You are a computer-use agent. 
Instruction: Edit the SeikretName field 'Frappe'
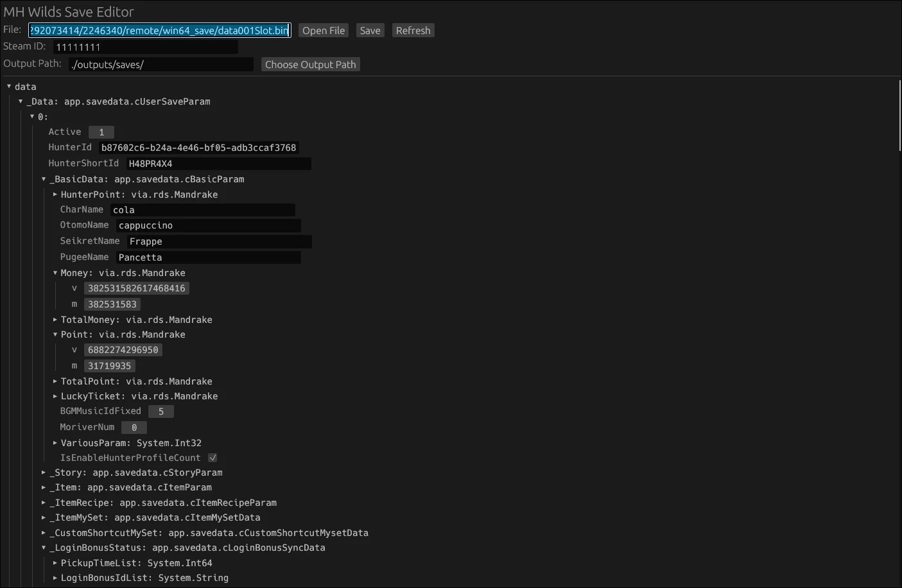(220, 241)
